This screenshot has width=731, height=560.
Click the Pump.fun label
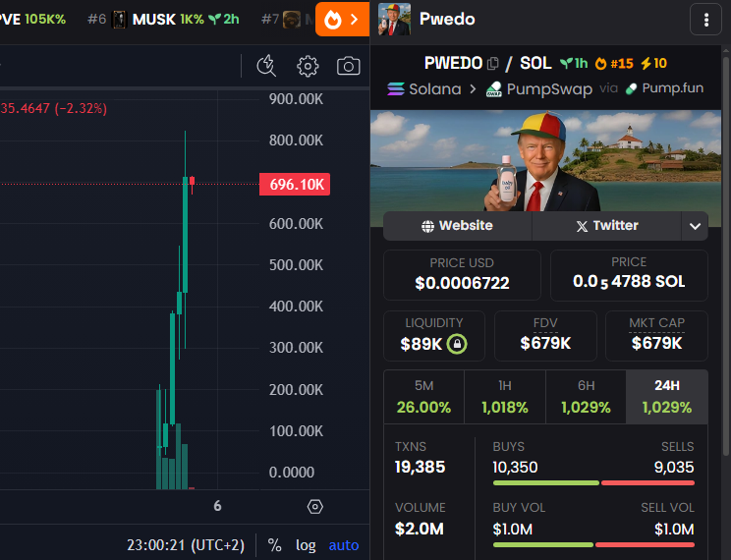point(664,88)
